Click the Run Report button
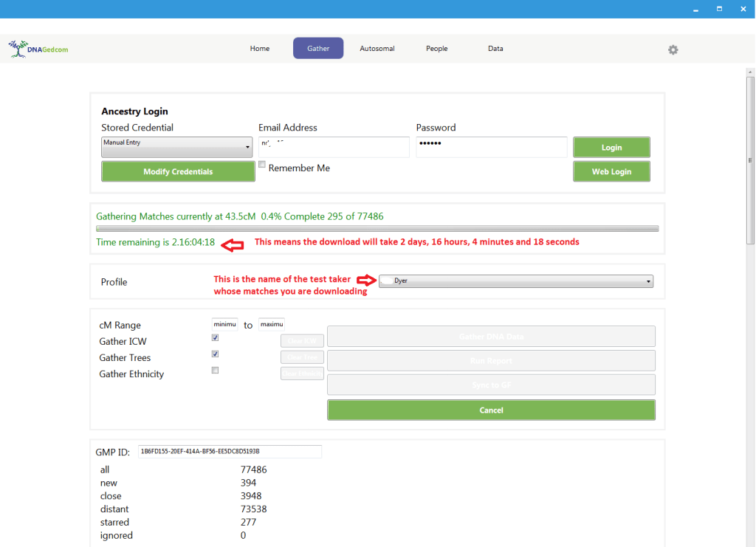This screenshot has height=547, width=756. (x=491, y=360)
